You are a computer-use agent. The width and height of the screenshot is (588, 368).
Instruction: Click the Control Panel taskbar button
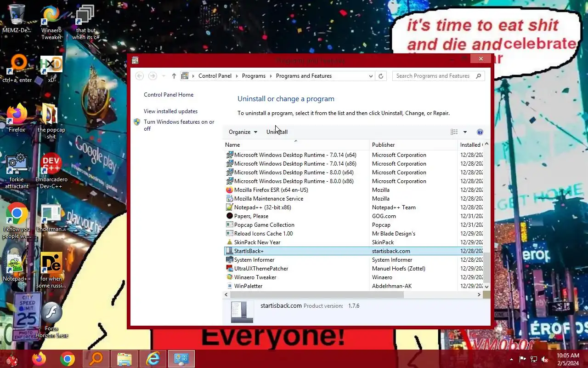(x=181, y=359)
